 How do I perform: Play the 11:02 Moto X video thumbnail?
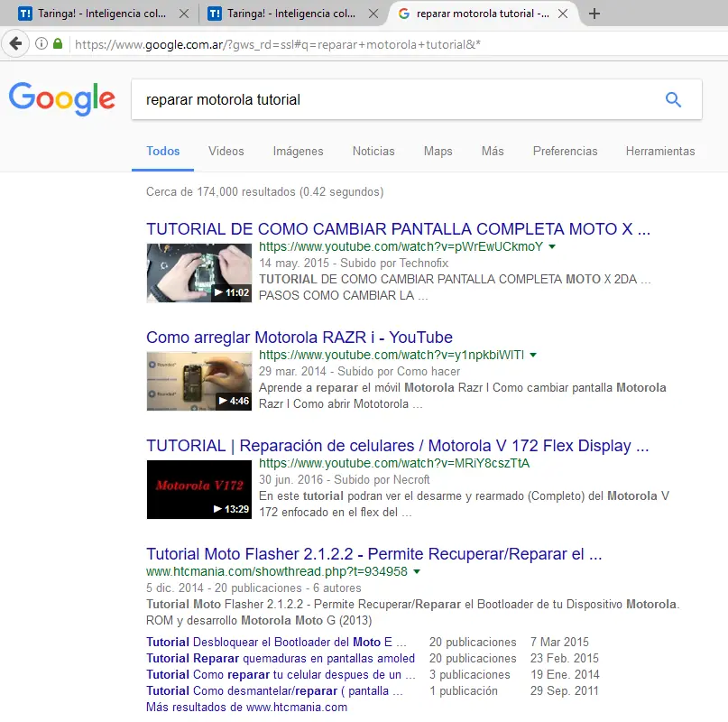tap(199, 273)
